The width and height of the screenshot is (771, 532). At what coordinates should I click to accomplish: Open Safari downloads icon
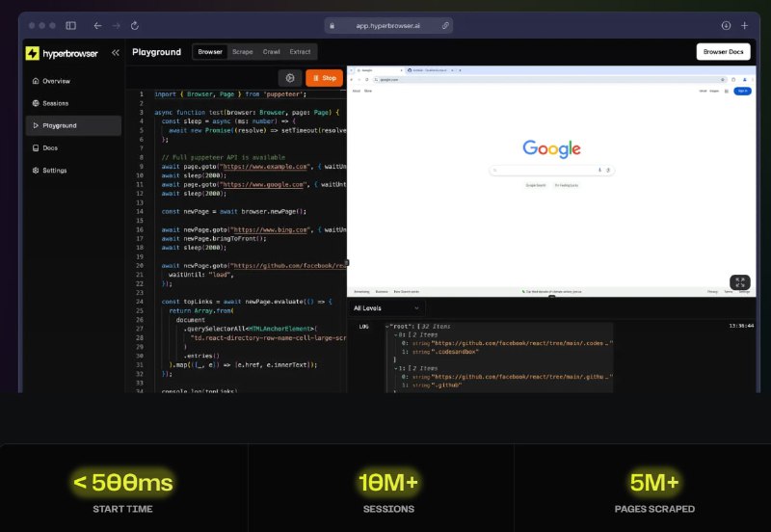click(x=726, y=25)
